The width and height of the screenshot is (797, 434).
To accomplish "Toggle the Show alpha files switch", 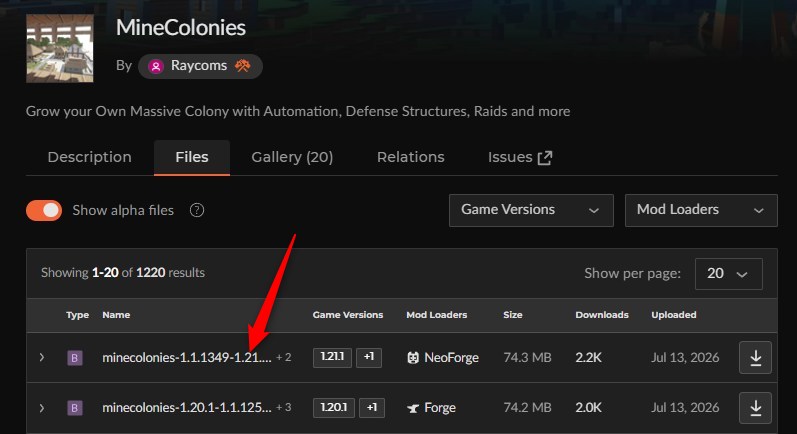I will (x=44, y=210).
